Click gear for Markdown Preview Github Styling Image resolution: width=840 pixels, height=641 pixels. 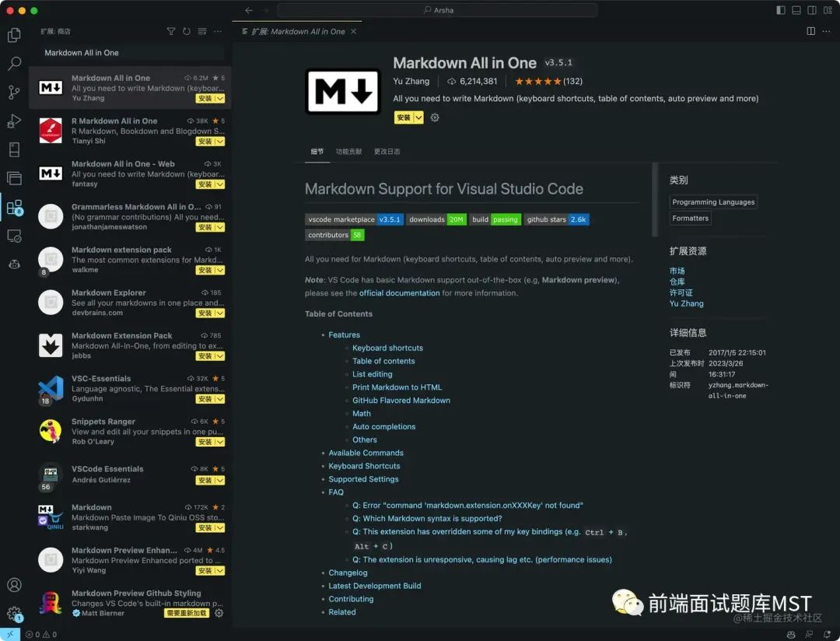tap(219, 613)
